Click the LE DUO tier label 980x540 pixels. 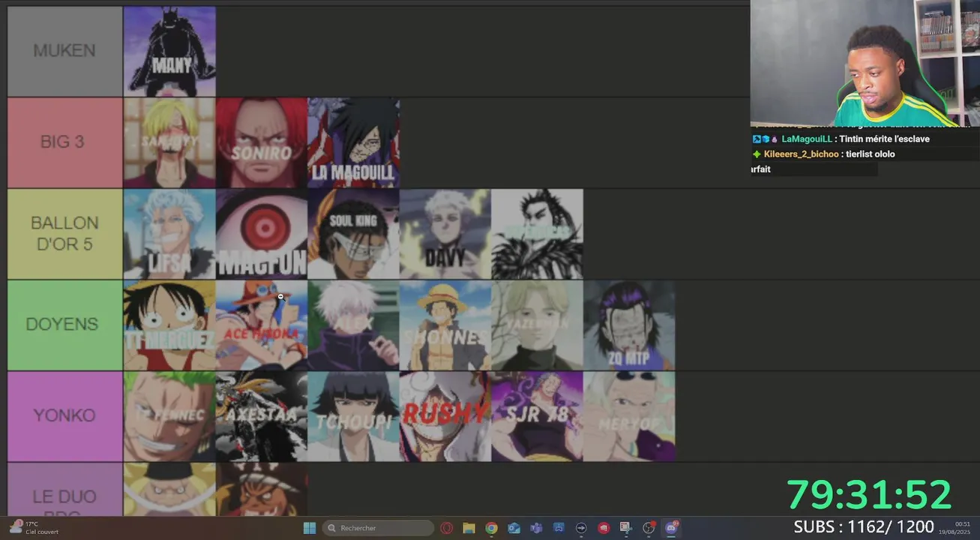click(x=64, y=489)
